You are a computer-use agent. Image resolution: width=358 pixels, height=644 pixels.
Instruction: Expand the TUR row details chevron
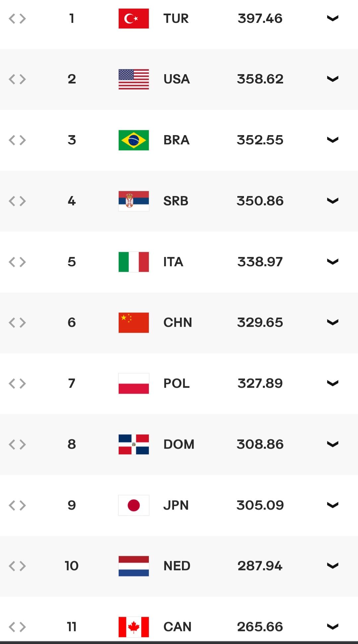(332, 18)
